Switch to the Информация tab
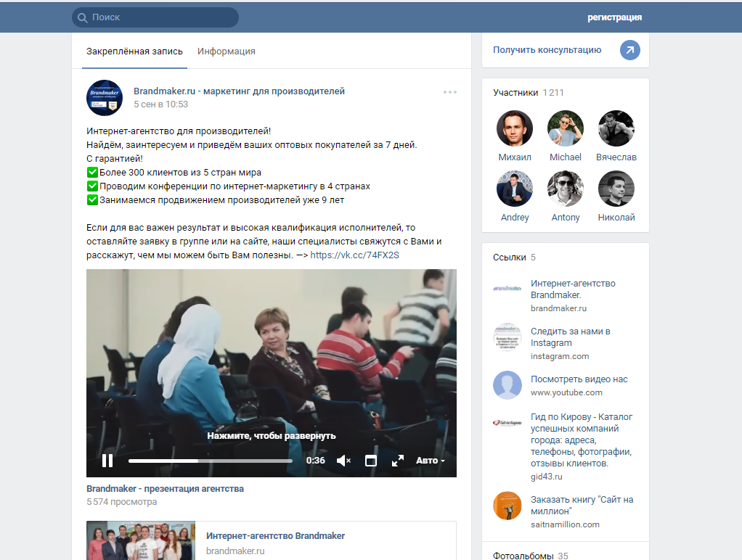742x560 pixels. click(x=227, y=52)
